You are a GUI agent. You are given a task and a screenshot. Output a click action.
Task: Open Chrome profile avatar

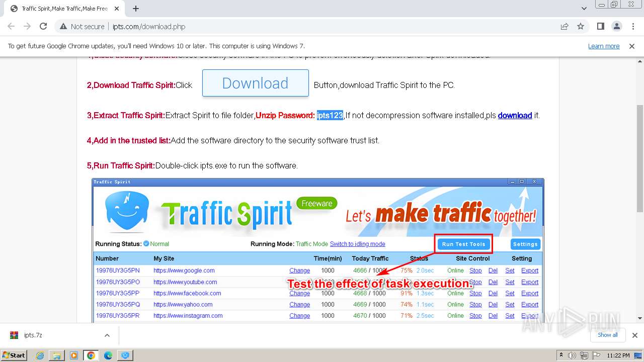coord(617,27)
